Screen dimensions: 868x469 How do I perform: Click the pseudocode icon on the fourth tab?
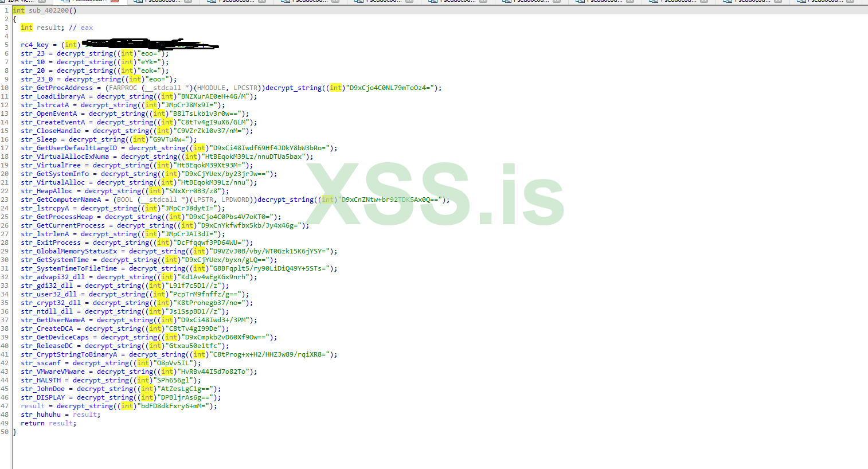(x=210, y=2)
